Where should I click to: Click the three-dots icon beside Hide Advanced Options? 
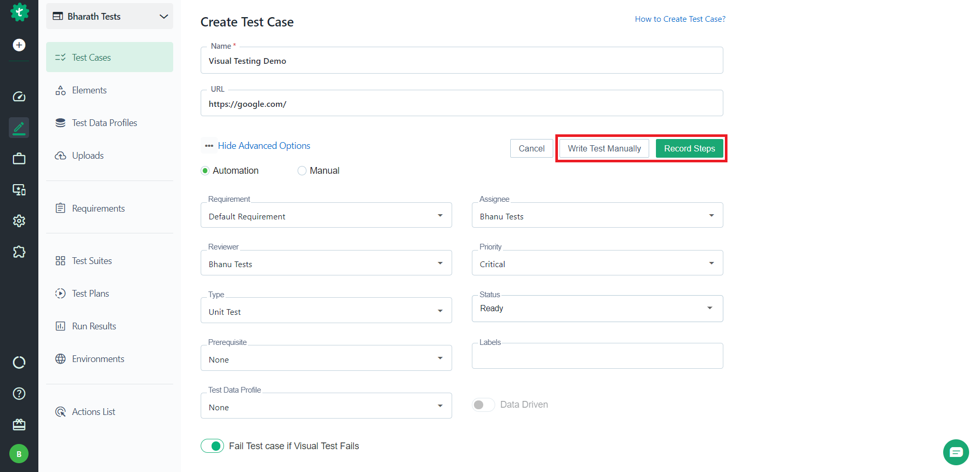pyautogui.click(x=209, y=146)
